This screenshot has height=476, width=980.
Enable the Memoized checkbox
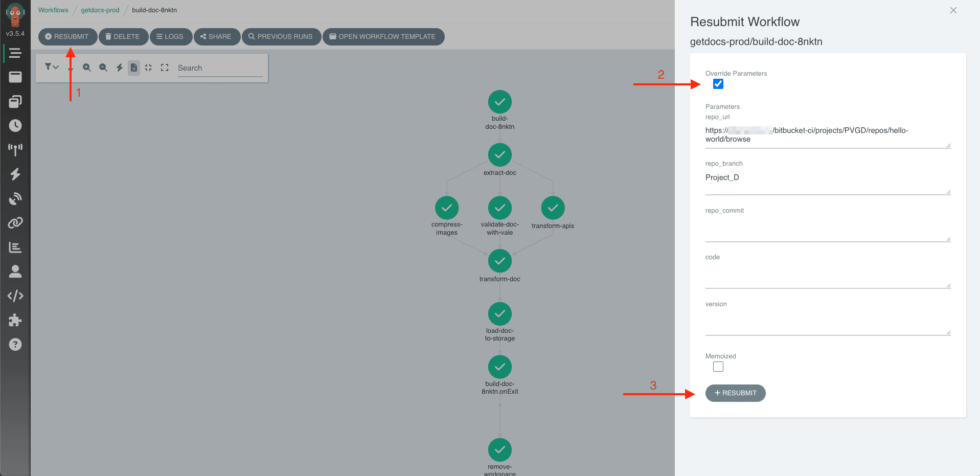tap(718, 367)
